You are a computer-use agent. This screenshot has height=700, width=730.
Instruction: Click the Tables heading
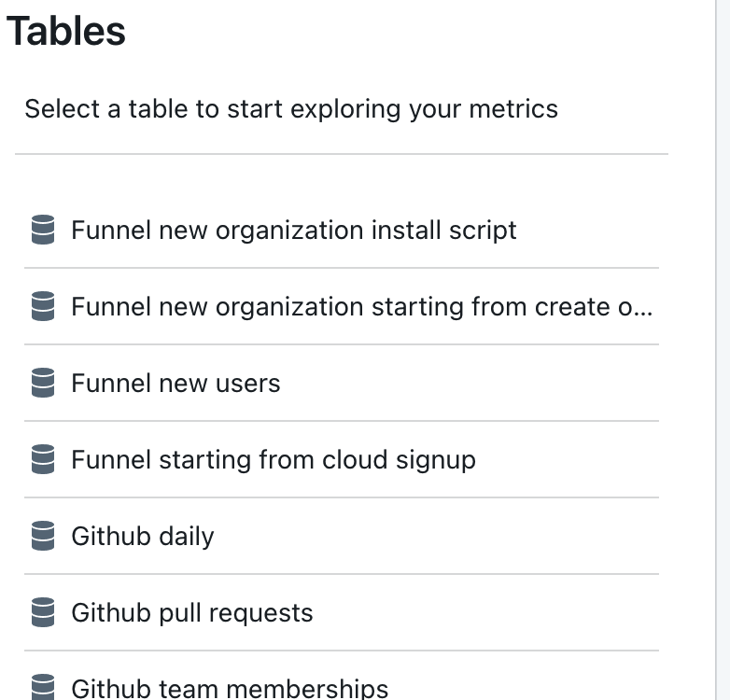(65, 31)
